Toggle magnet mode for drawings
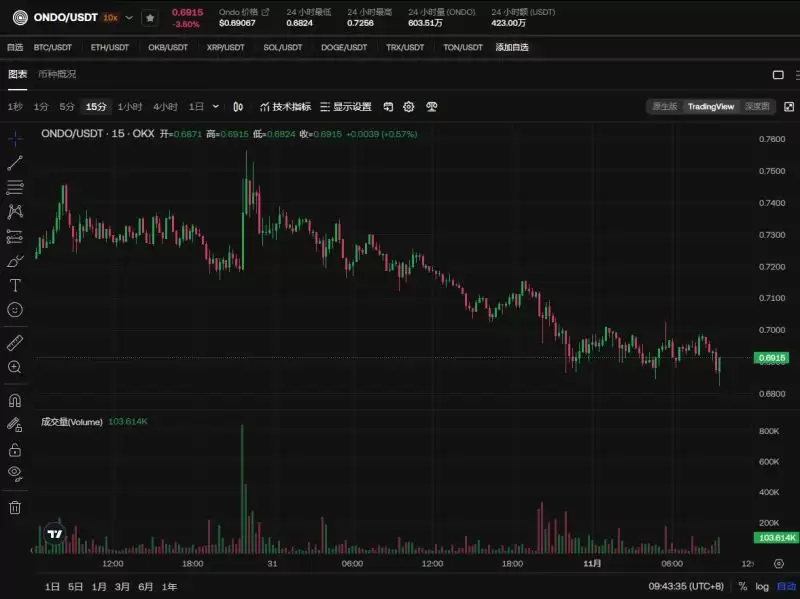This screenshot has height=599, width=800. [x=15, y=400]
